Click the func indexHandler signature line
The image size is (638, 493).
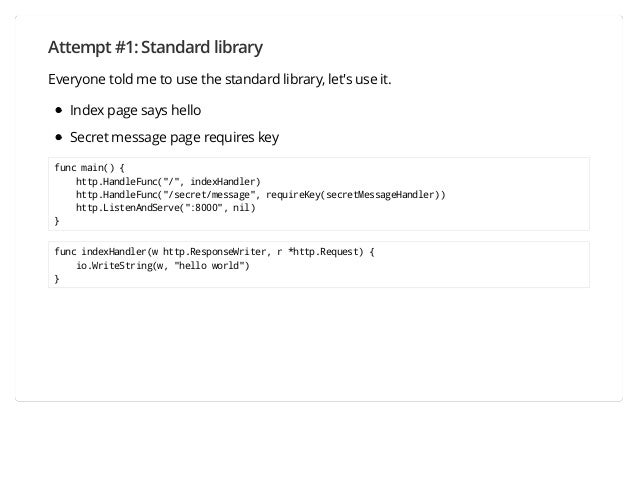(x=214, y=252)
